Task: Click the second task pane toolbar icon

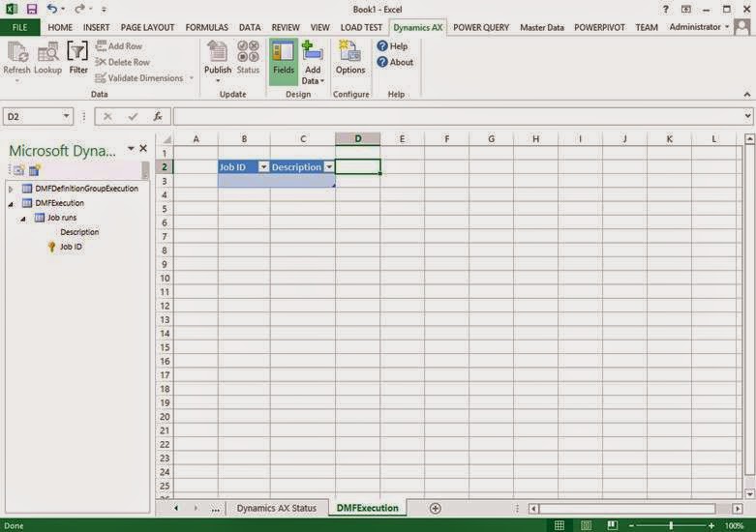Action: 35,169
